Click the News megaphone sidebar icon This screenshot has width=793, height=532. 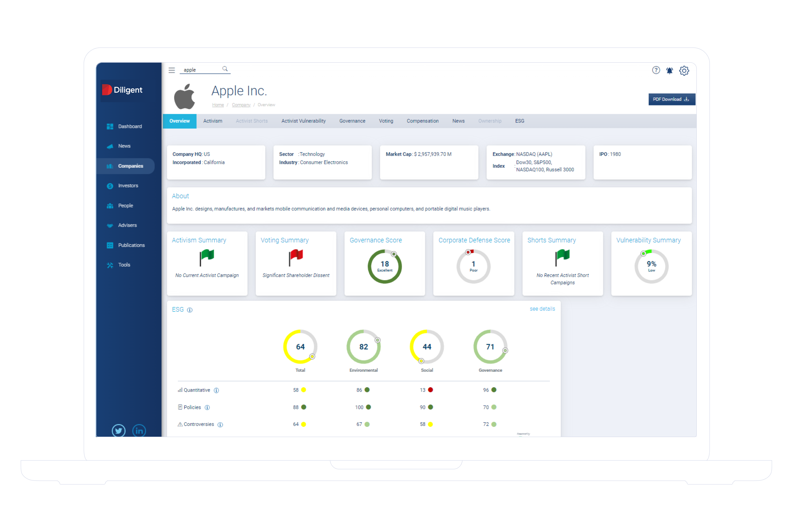[110, 146]
